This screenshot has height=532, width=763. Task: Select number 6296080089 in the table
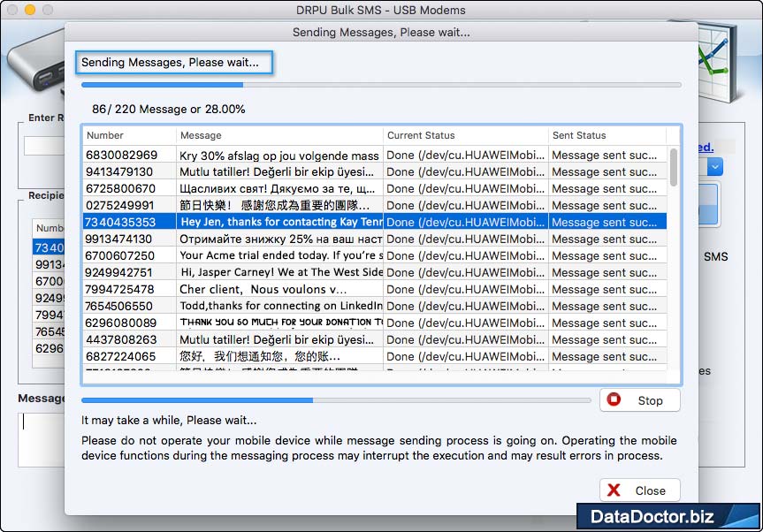120,323
